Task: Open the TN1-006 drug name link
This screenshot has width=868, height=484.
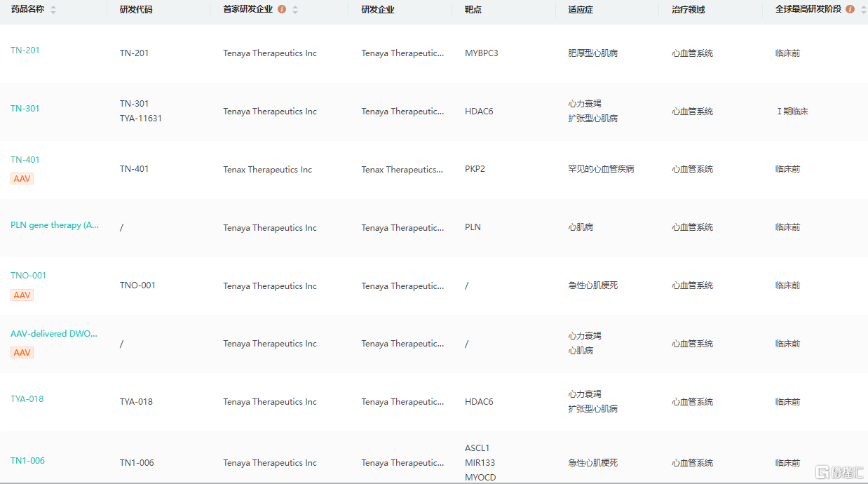Action: click(x=27, y=461)
